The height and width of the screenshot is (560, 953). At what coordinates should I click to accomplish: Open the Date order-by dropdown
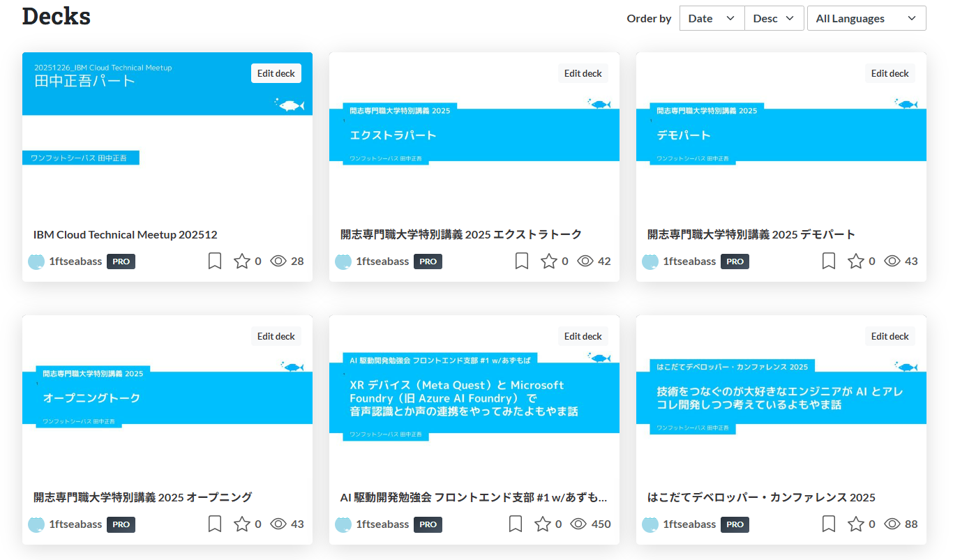coord(712,19)
